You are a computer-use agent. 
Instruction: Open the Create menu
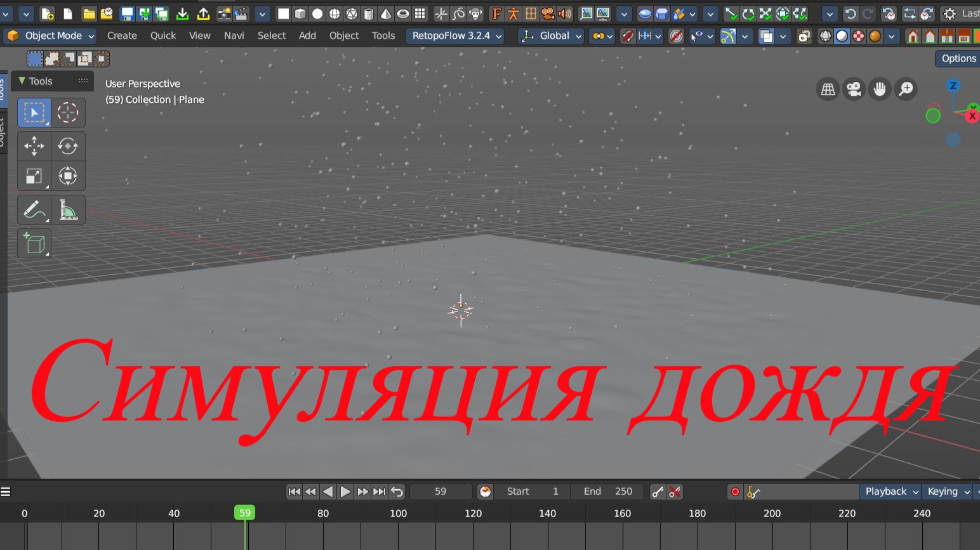[122, 36]
